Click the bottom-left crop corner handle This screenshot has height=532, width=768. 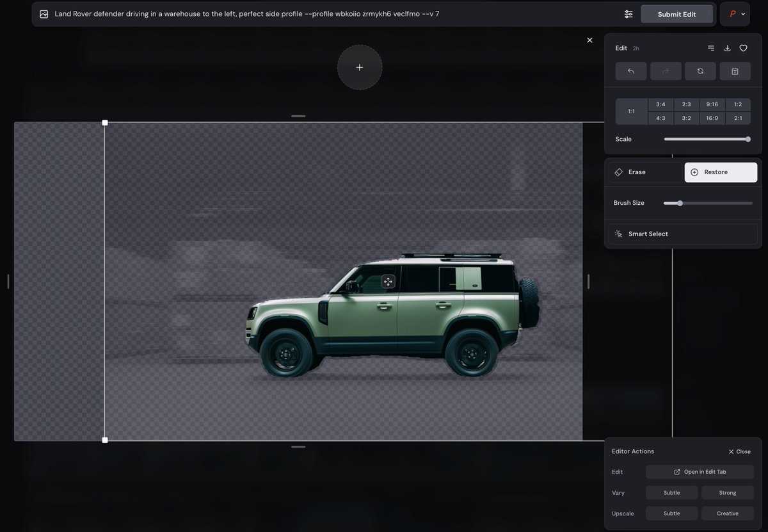(x=105, y=440)
